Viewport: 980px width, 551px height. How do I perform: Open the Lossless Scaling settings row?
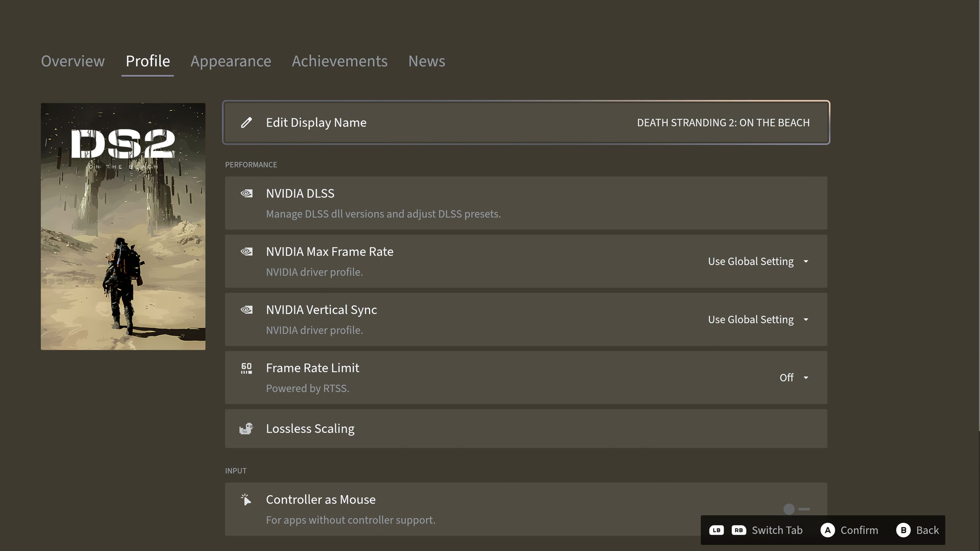tap(526, 429)
